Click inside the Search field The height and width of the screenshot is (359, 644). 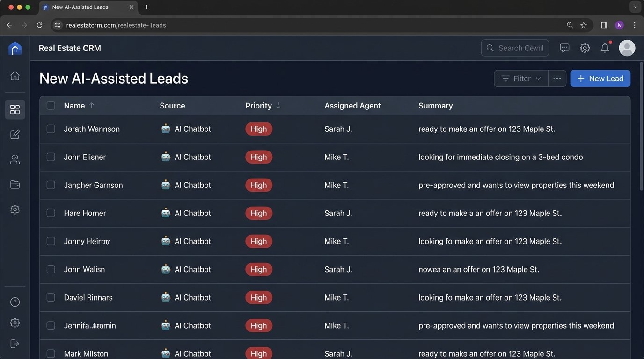(x=515, y=48)
